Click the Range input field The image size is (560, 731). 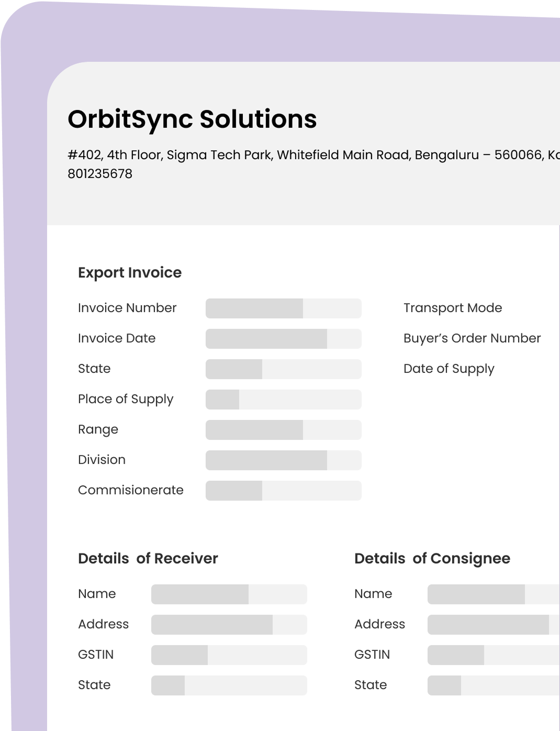[x=283, y=430]
